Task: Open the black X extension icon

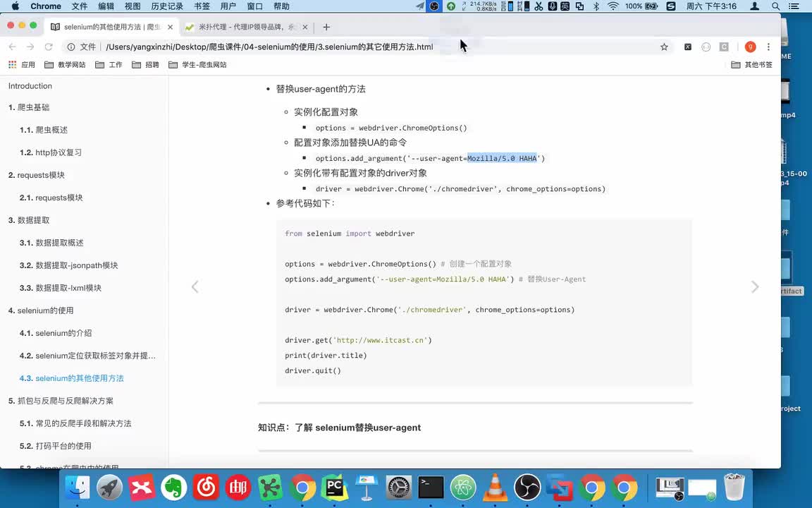Action: [688, 47]
